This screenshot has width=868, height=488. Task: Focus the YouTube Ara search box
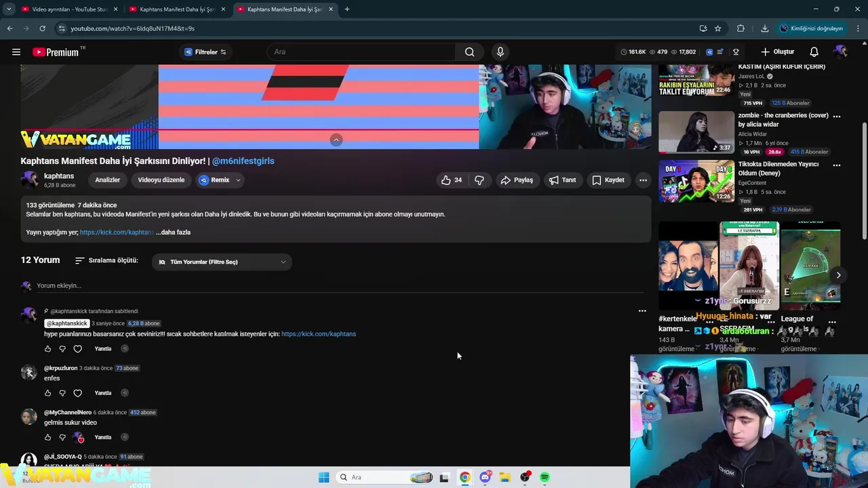click(x=362, y=52)
